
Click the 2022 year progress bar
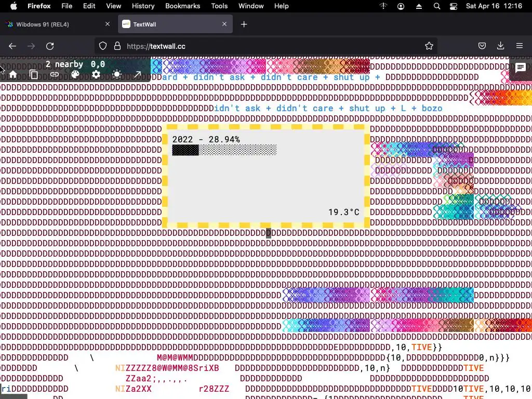(x=224, y=150)
